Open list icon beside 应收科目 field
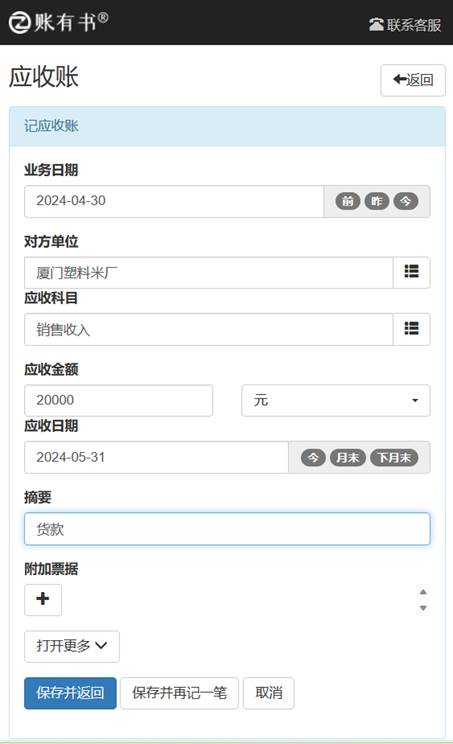453x744 pixels. (x=411, y=329)
